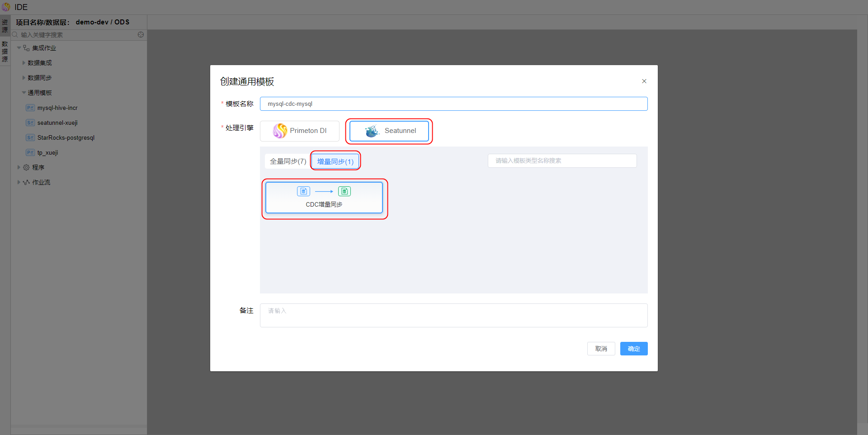Screen dimensions: 868x435
Task: Expand the 数据同步 tree node
Action: coord(24,78)
